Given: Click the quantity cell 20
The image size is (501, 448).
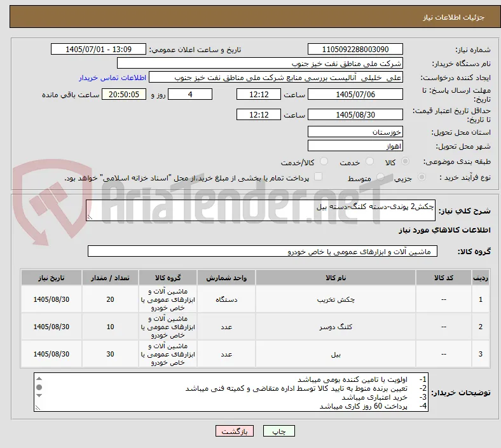Looking at the screenshot, I should [x=110, y=299].
